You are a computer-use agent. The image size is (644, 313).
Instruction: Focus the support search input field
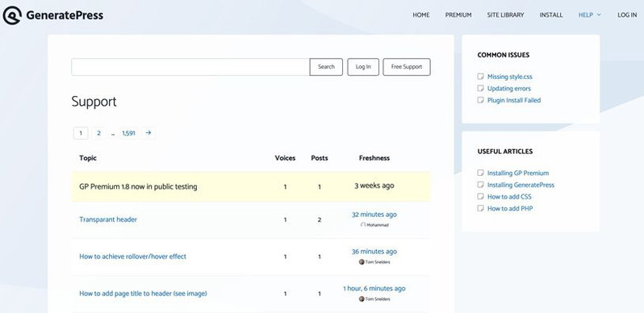pos(190,67)
